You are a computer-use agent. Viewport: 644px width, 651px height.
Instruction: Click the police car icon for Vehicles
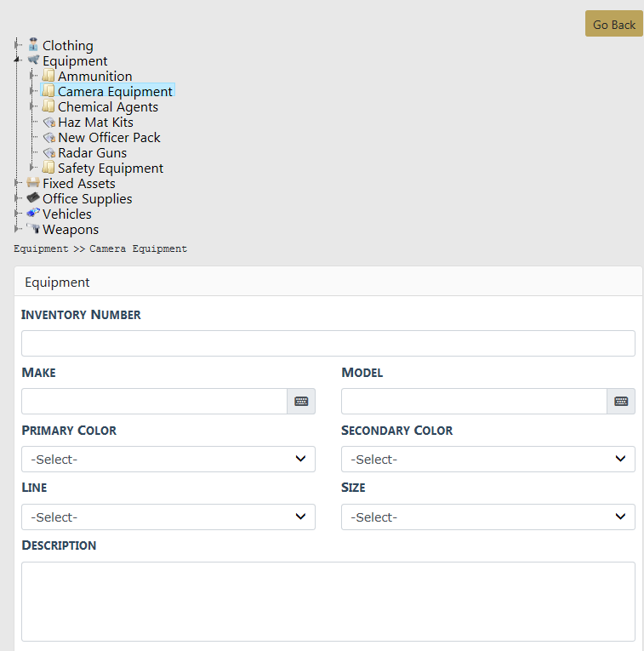[x=33, y=214]
